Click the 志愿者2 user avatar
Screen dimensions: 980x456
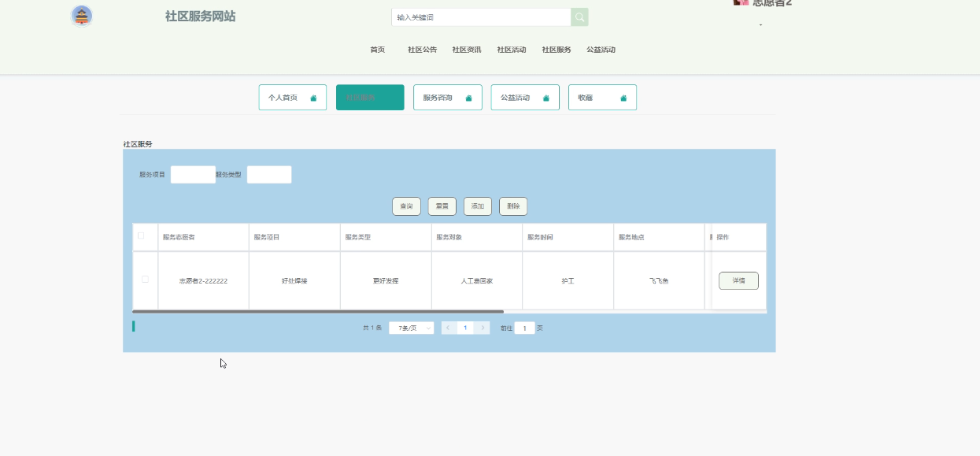pos(741,2)
